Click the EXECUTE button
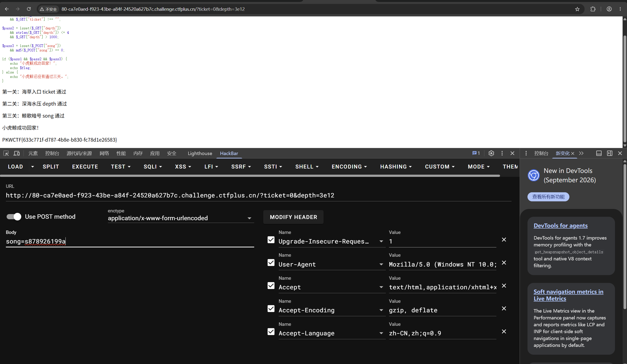 (85, 167)
